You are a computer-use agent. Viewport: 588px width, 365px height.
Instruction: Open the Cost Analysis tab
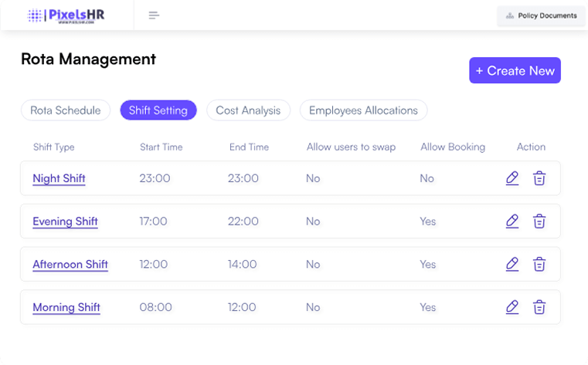click(x=248, y=110)
